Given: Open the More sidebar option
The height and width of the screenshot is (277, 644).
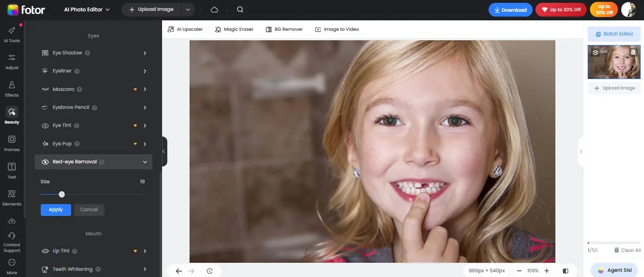Looking at the screenshot, I should click(12, 267).
